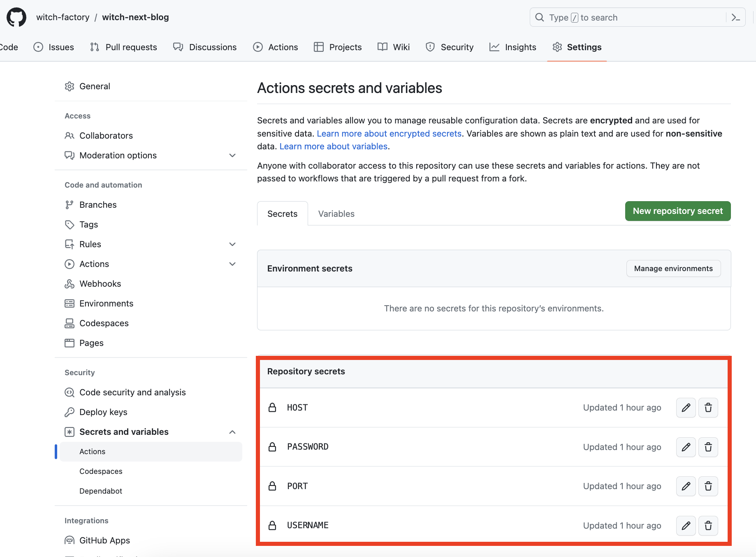The width and height of the screenshot is (756, 557).
Task: Open the Insights tab
Action: (x=513, y=47)
